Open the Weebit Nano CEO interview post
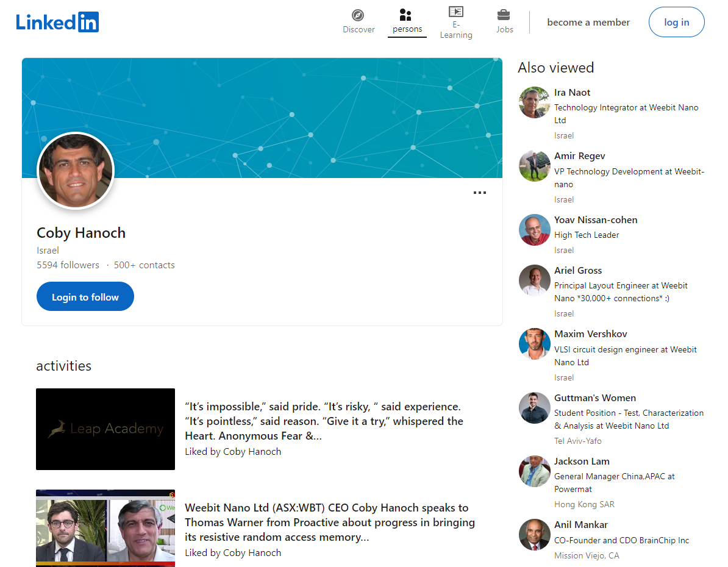Viewport: 728px width, 567px height. point(330,522)
